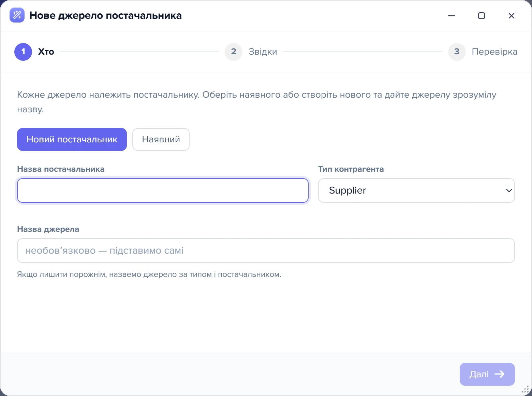This screenshot has width=532, height=396.
Task: Jump to step 3 Перевірка
Action: pyautogui.click(x=483, y=52)
